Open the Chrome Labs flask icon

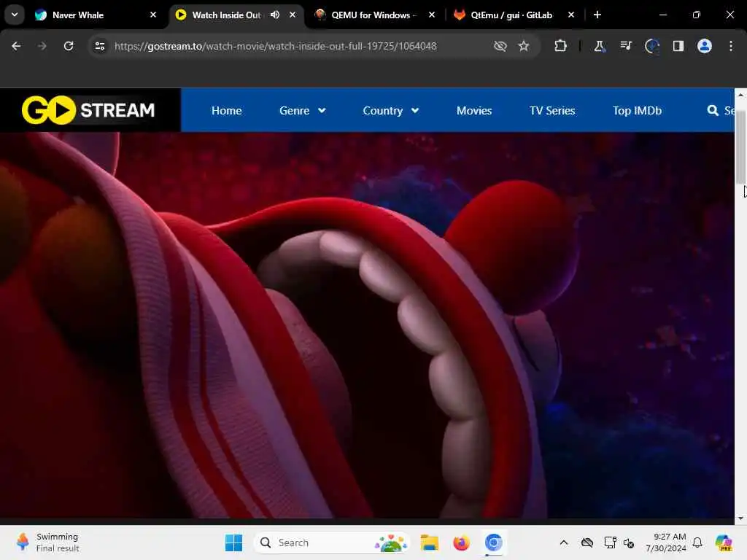click(x=600, y=46)
